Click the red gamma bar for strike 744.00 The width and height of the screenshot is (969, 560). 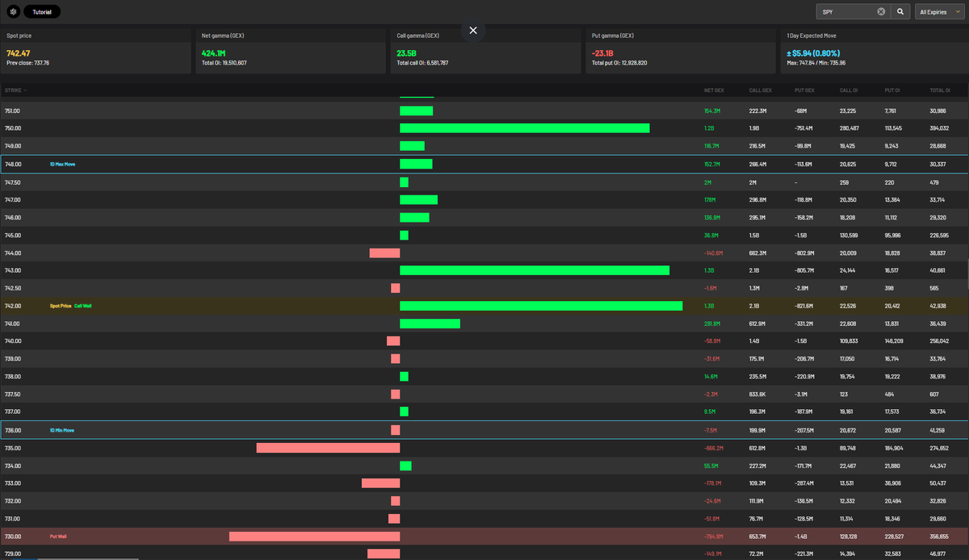tap(384, 253)
